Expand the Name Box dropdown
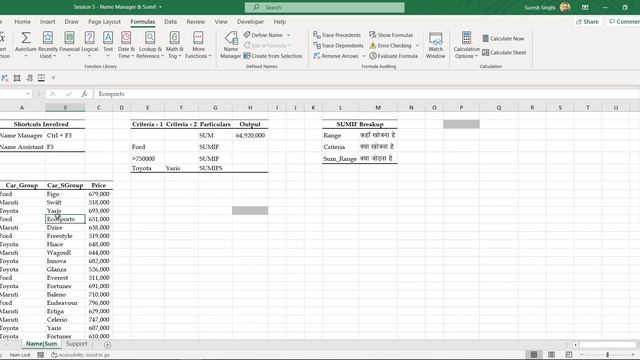 (x=28, y=94)
